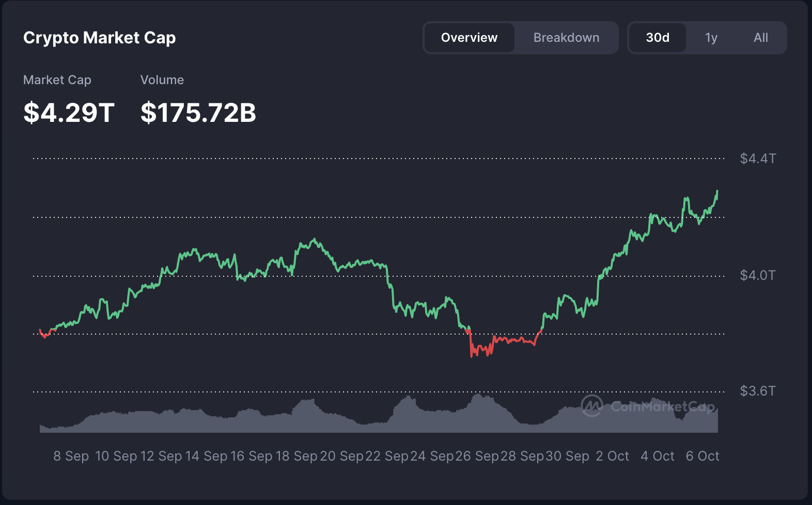Switch to the Breakdown tab
The image size is (812, 505).
point(566,38)
